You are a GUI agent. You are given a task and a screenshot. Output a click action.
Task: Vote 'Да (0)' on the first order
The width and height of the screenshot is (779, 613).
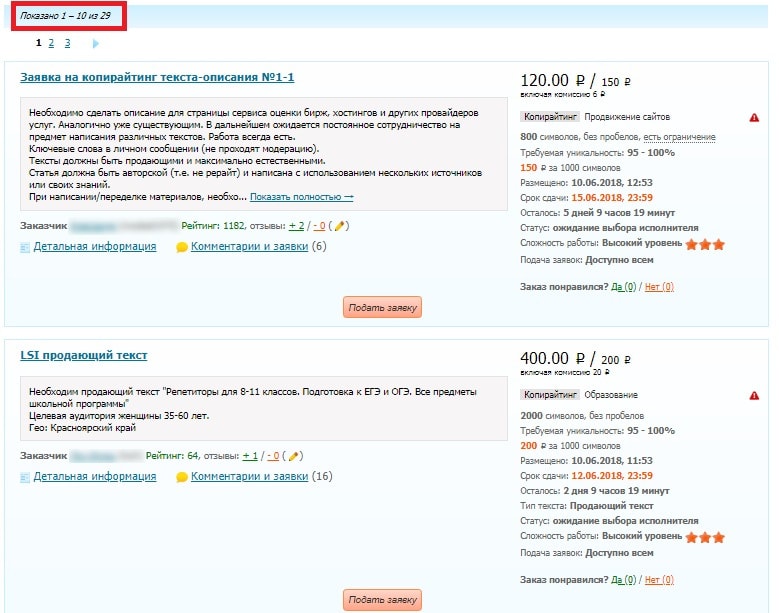click(623, 287)
